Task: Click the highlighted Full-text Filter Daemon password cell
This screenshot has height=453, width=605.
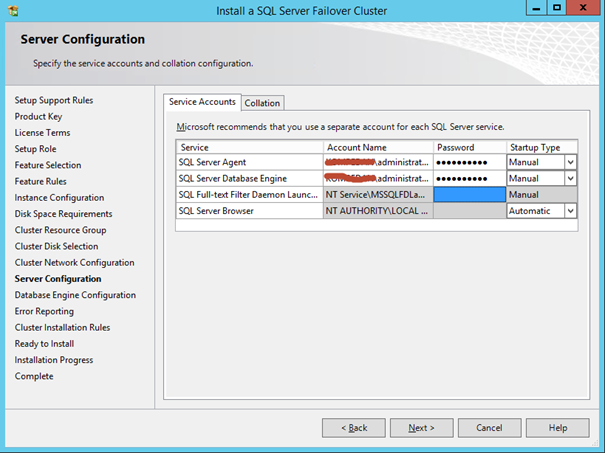Action: tap(469, 195)
